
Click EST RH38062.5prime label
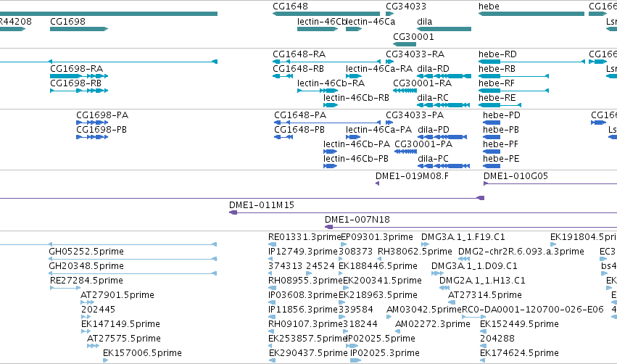click(x=415, y=252)
